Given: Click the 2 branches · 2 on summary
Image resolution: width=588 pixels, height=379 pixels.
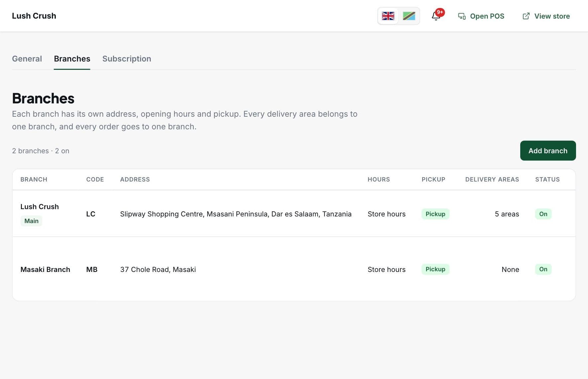Looking at the screenshot, I should click(x=41, y=151).
